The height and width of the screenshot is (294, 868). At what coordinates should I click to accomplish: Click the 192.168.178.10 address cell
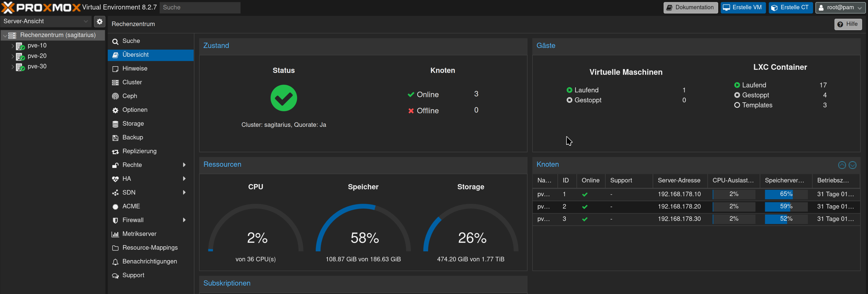tap(679, 194)
